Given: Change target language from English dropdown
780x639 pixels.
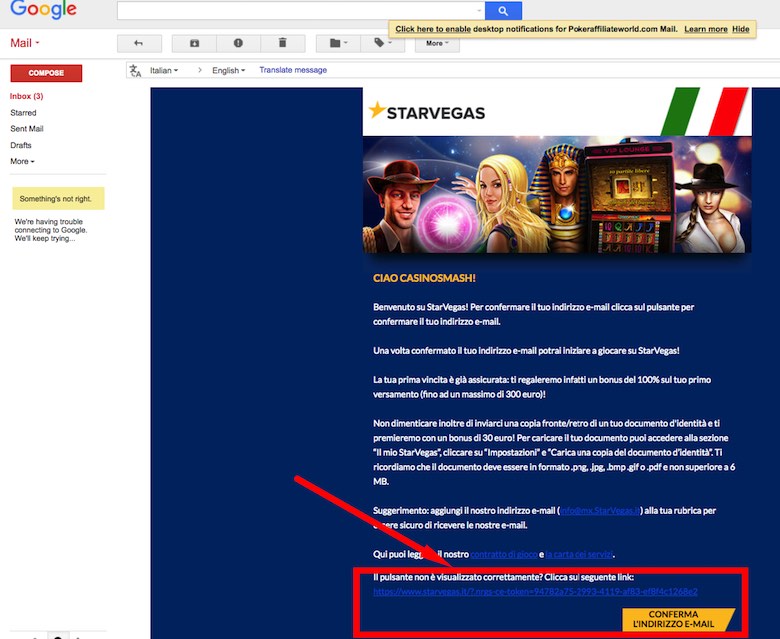Looking at the screenshot, I should pyautogui.click(x=228, y=71).
